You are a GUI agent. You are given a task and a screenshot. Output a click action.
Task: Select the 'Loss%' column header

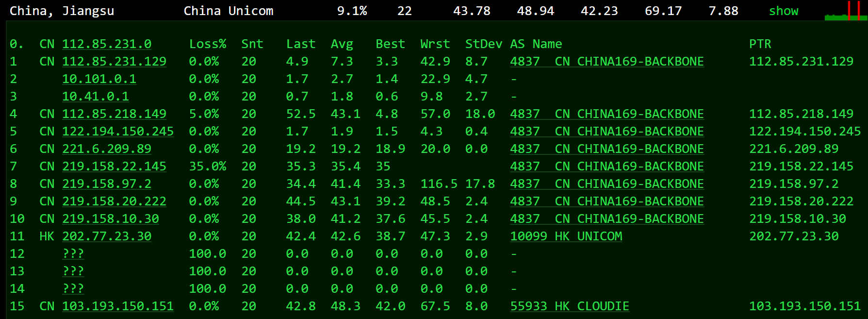[x=208, y=44]
